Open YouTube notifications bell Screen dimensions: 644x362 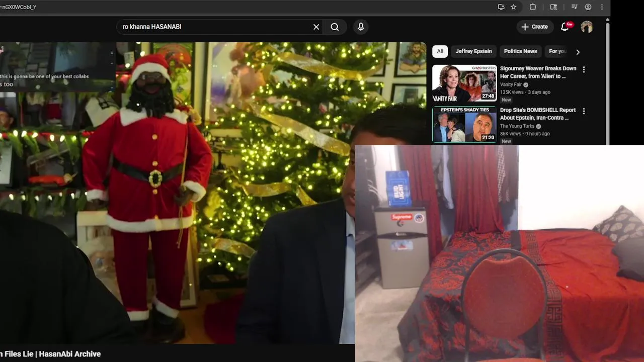point(565,27)
